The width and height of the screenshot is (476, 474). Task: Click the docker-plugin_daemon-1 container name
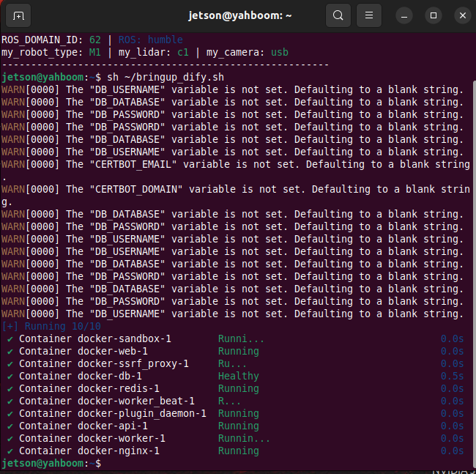pyautogui.click(x=142, y=414)
